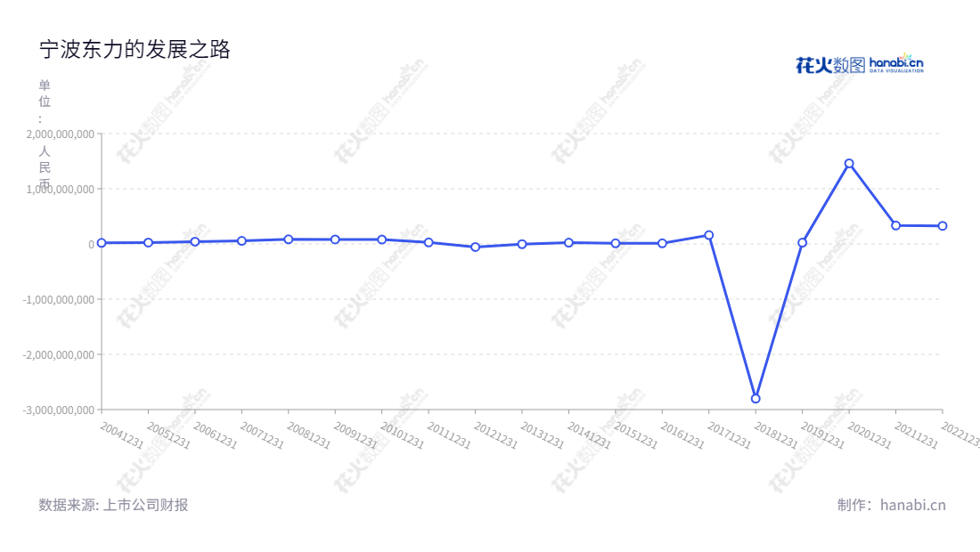Screen dimensions: 980x552
Task: Click the -3,000,000,000 y-axis label
Action: click(x=58, y=410)
